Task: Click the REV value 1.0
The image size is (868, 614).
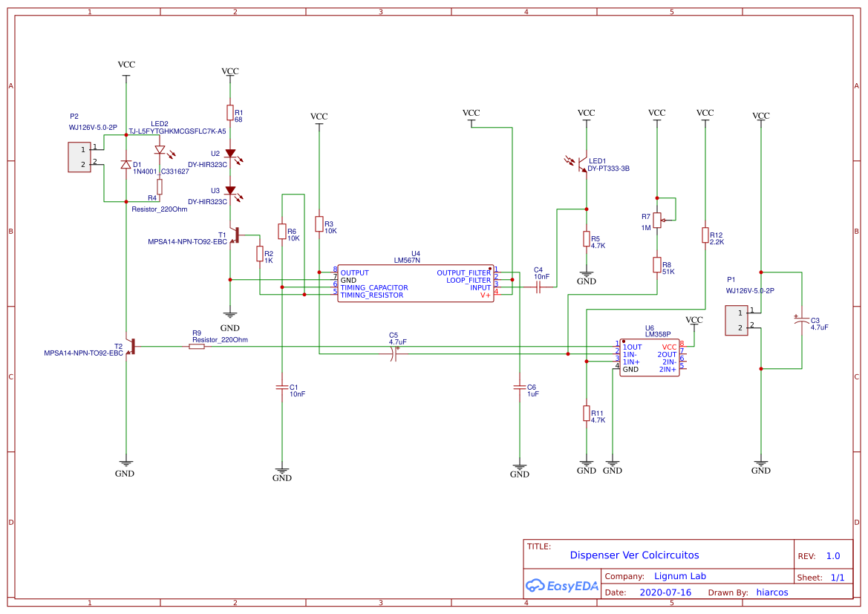Action: coord(833,555)
